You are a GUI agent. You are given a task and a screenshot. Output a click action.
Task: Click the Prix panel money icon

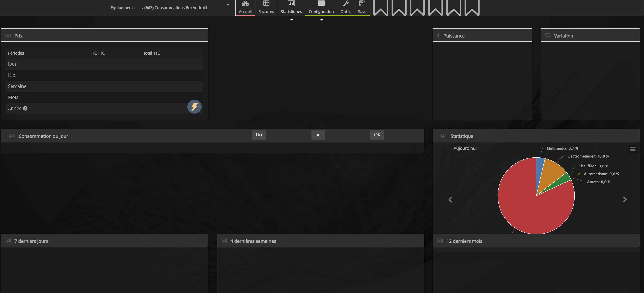pos(8,35)
